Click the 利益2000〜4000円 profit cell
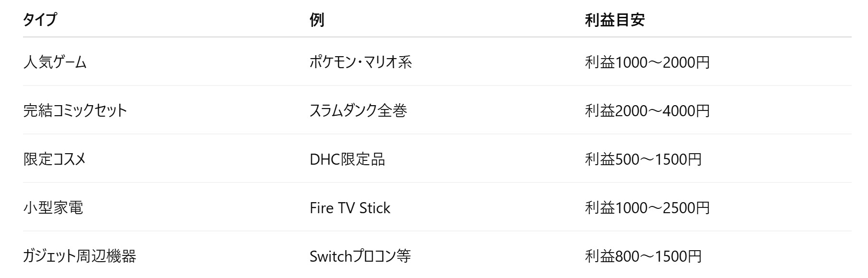868x278 pixels. point(647,111)
